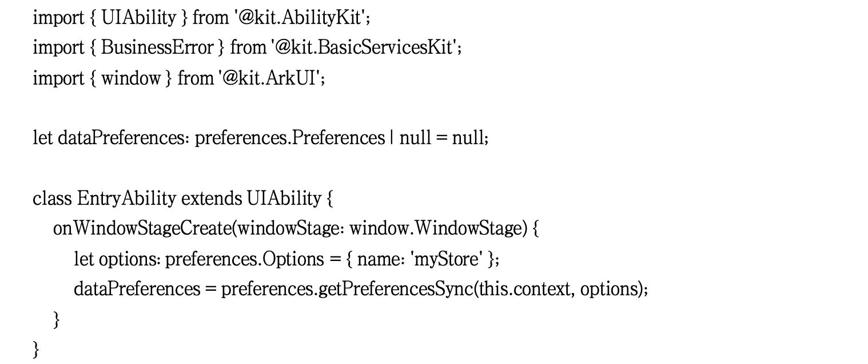This screenshot has height=364, width=868.
Task: Click the class keyword
Action: 52,199
